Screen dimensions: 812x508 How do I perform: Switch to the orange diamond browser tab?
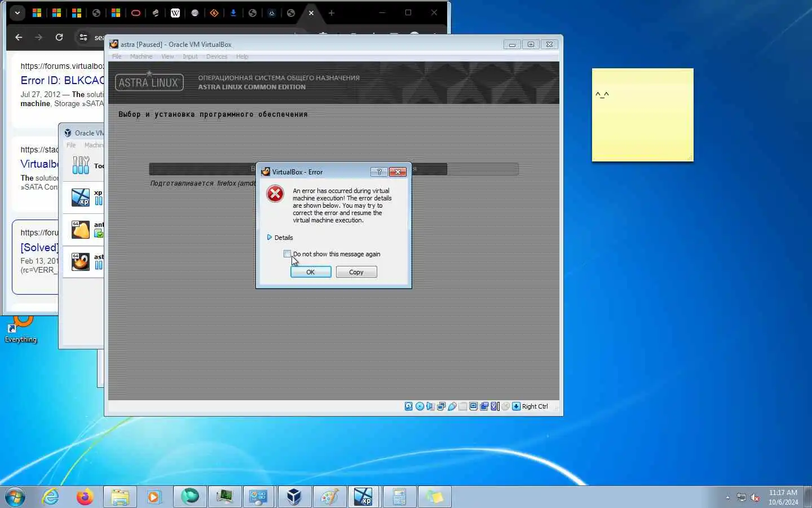click(x=214, y=12)
